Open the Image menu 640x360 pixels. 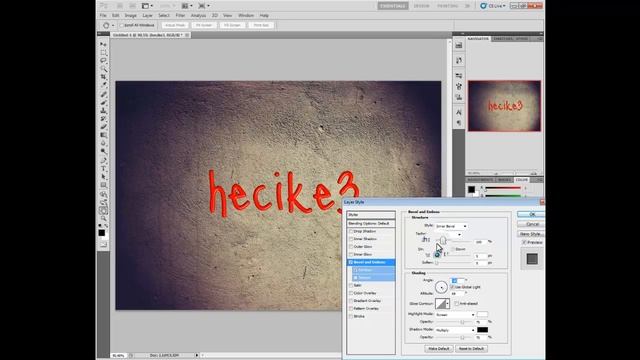tap(131, 16)
